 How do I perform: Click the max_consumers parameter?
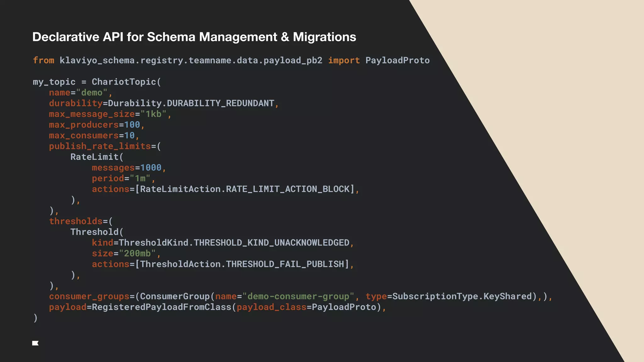pos(84,135)
